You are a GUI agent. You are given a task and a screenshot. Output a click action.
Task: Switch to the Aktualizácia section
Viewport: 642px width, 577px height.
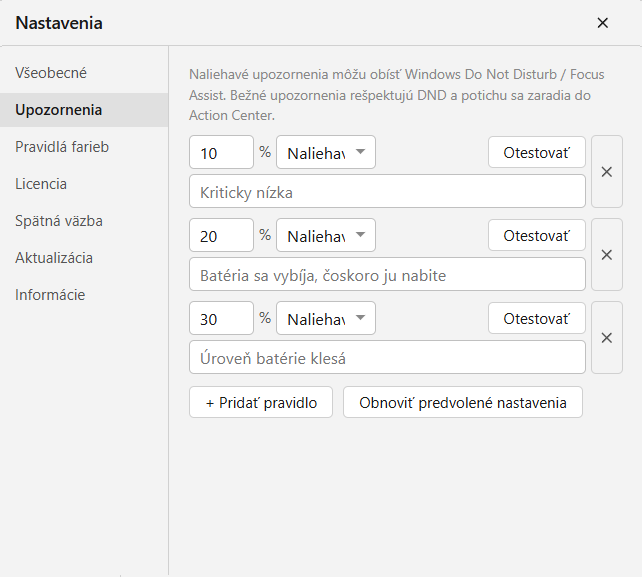[x=84, y=258]
